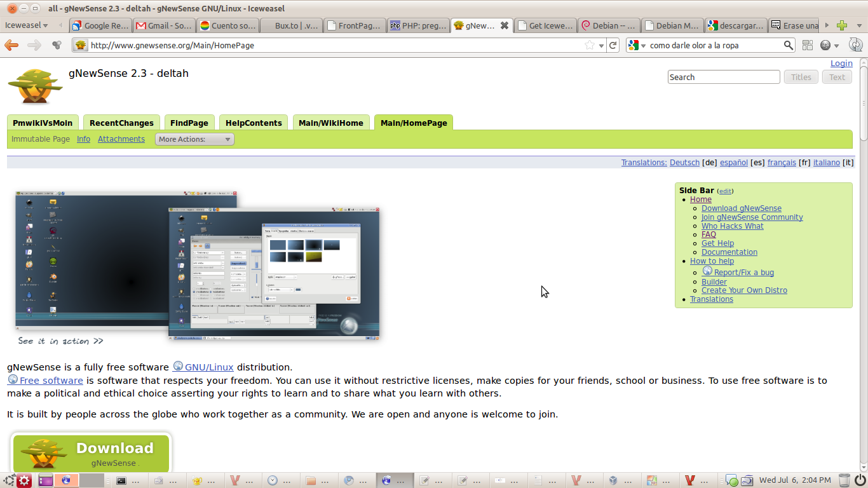868x488 pixels.
Task: Click the globe icon beside Free software
Action: tap(13, 379)
